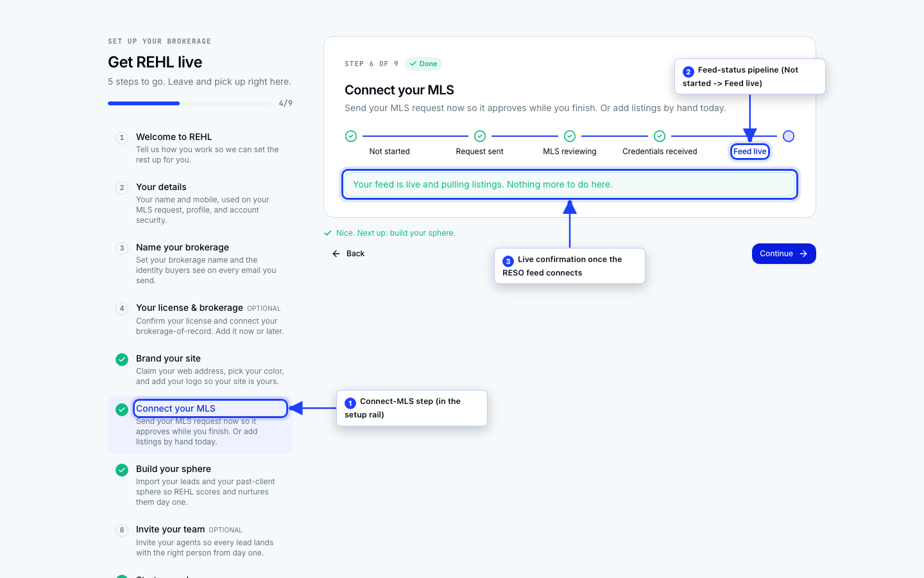The image size is (924, 578).
Task: Go back with the Back button
Action: [348, 254]
